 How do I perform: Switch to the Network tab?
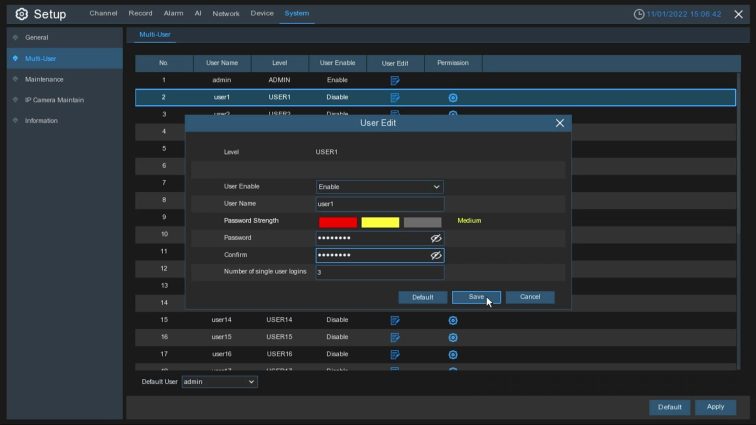point(226,14)
